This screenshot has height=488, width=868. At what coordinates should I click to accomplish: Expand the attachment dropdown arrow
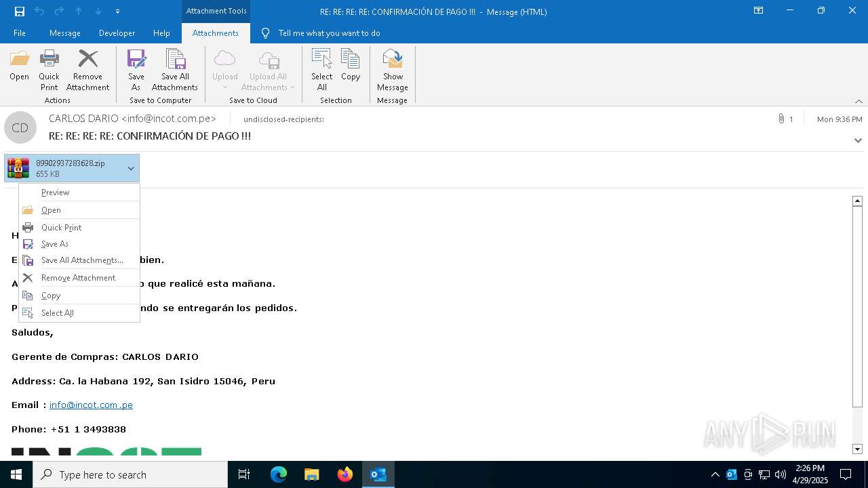coord(131,168)
